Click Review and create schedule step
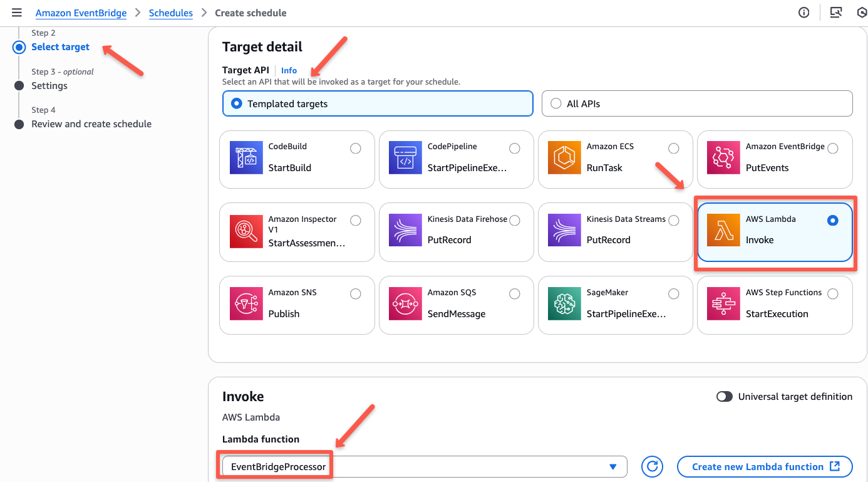Screen dimensions: 868x482 91,124
